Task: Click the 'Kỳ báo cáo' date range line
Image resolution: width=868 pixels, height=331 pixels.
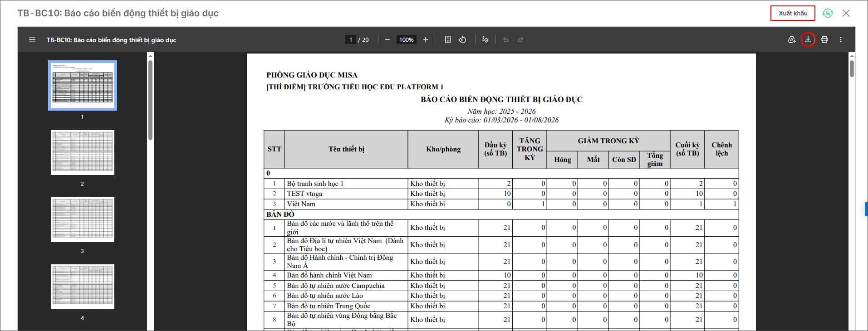Action: coord(501,120)
